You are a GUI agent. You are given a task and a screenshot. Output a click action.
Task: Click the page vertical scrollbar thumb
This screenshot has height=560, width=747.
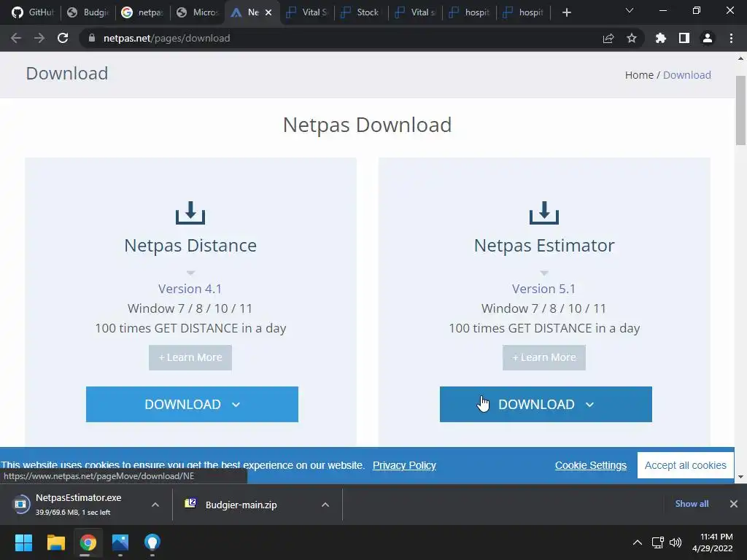(740, 110)
